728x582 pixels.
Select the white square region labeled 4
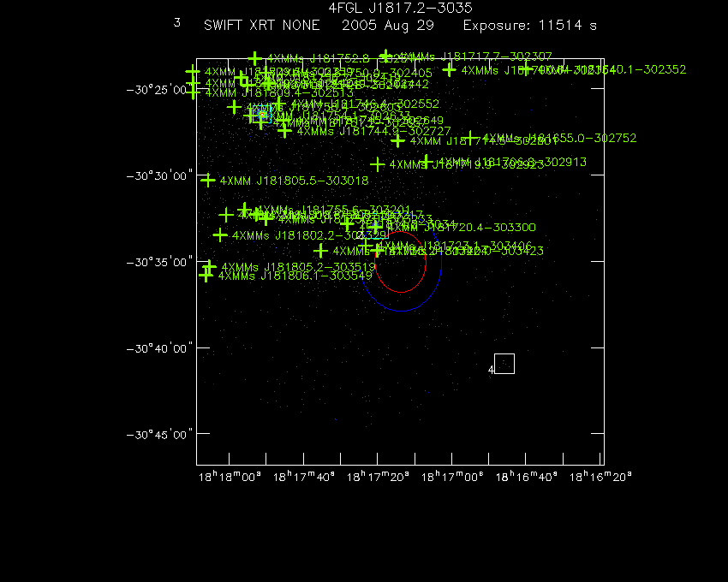point(504,364)
